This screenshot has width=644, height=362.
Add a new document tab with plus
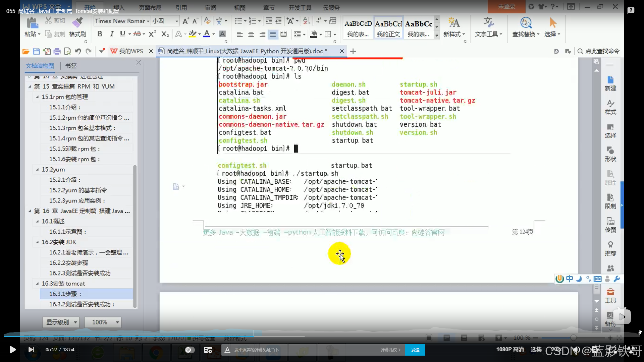pyautogui.click(x=353, y=51)
